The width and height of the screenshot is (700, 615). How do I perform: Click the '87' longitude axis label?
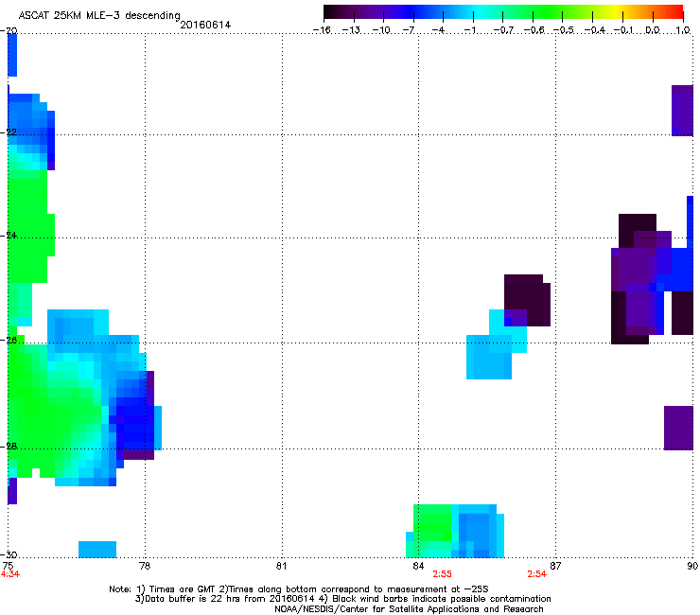555,566
